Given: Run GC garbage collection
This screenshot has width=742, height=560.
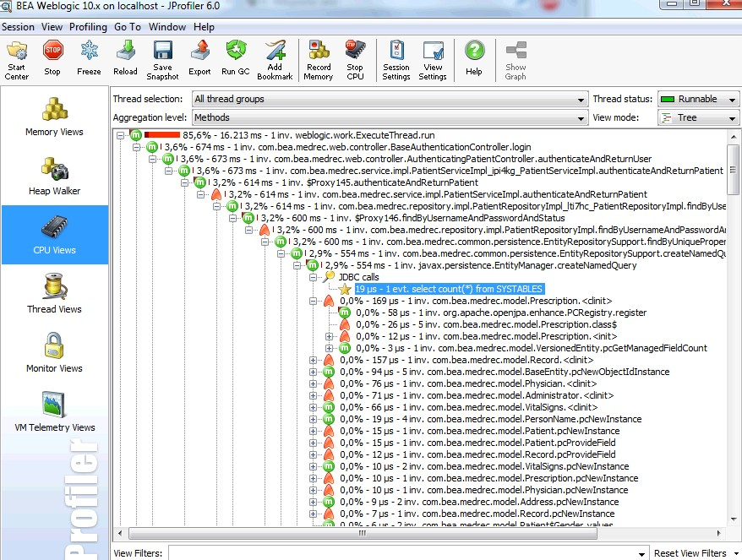Looking at the screenshot, I should pos(236,58).
